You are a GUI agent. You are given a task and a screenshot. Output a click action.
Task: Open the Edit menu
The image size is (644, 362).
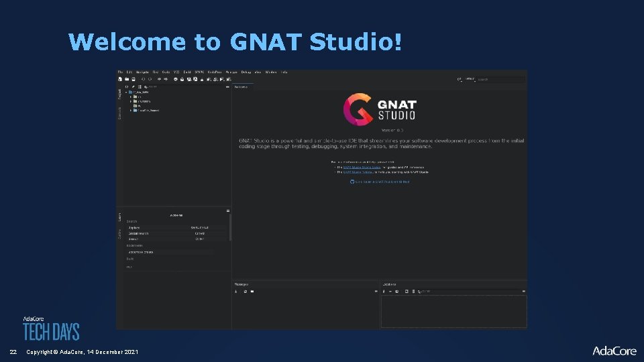pos(129,72)
